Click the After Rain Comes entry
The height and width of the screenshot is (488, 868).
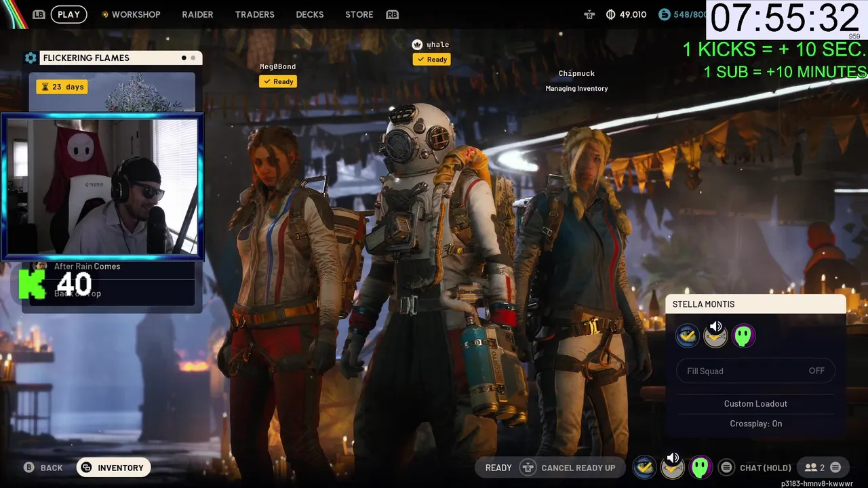pyautogui.click(x=87, y=266)
